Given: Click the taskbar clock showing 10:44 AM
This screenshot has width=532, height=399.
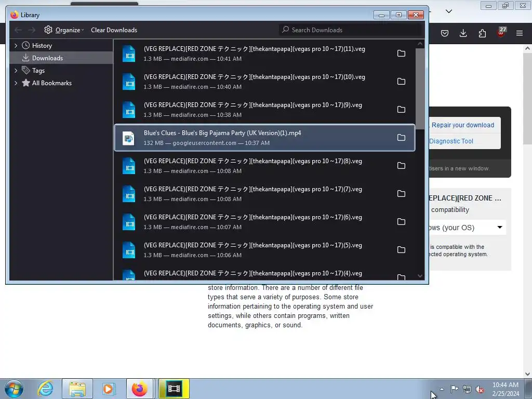Looking at the screenshot, I should [x=506, y=389].
